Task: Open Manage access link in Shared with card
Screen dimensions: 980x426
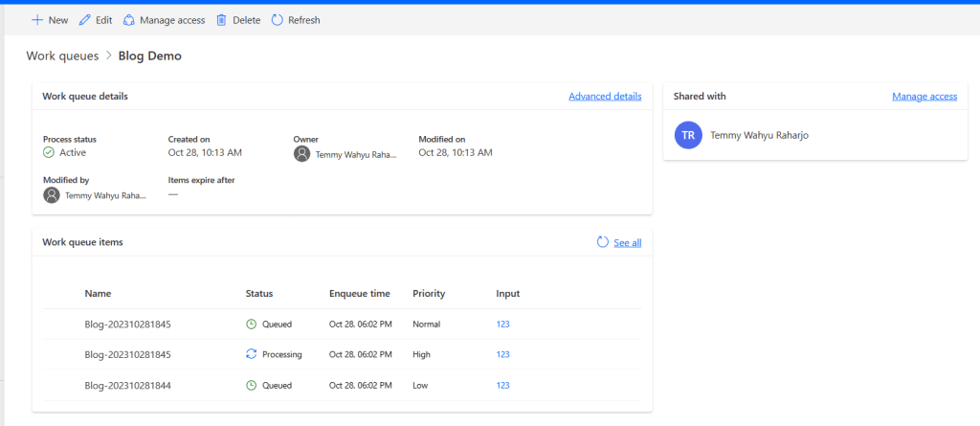Action: point(924,97)
